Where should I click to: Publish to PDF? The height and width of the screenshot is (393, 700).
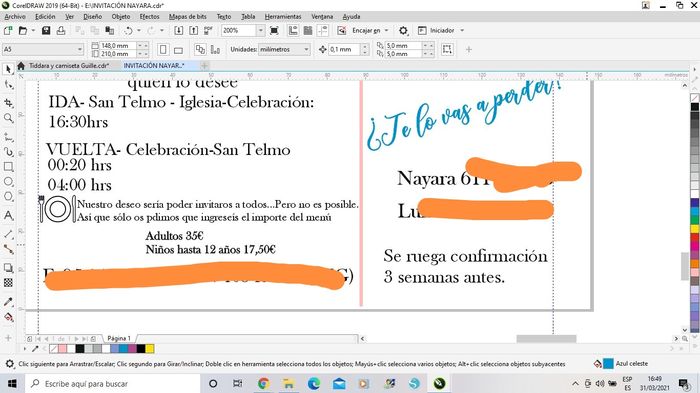pos(208,30)
